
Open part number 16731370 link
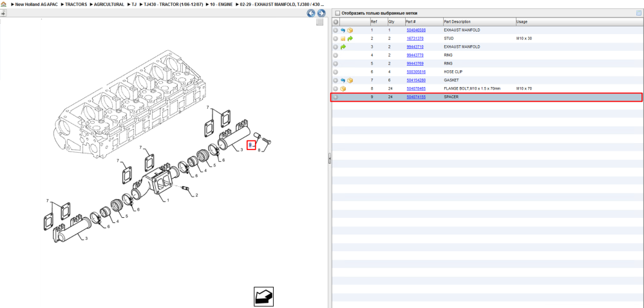tap(415, 39)
